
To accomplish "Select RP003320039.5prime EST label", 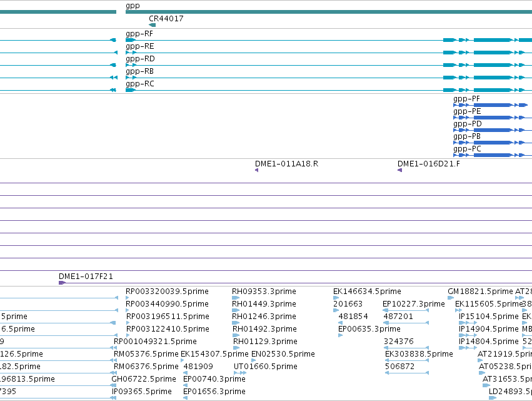I will 167,292.
